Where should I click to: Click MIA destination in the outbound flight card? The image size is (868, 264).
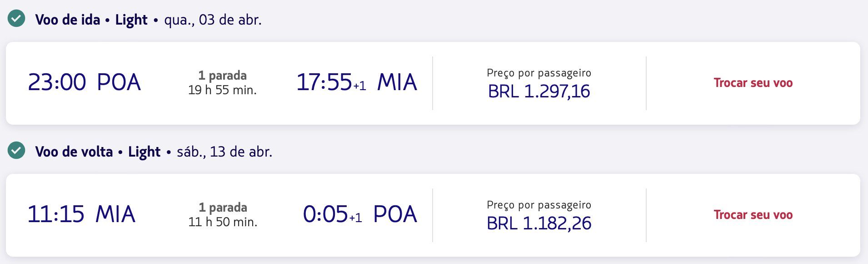click(397, 82)
